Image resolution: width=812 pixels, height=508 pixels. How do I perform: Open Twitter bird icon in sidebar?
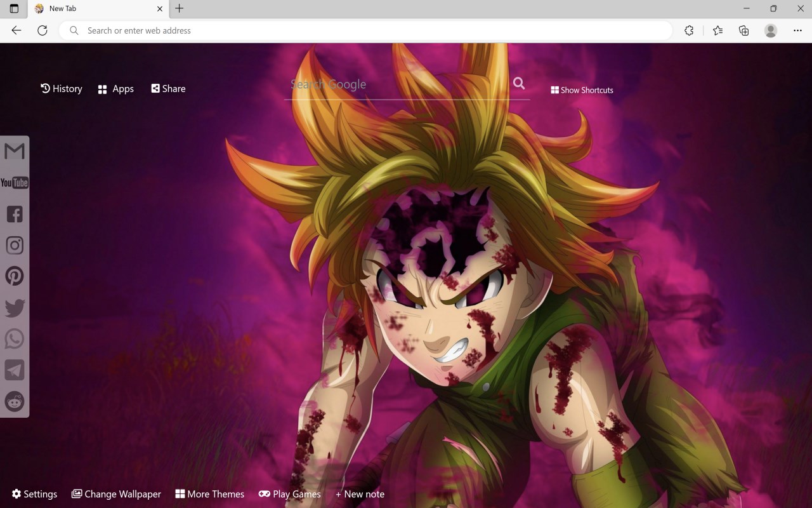[x=15, y=308]
